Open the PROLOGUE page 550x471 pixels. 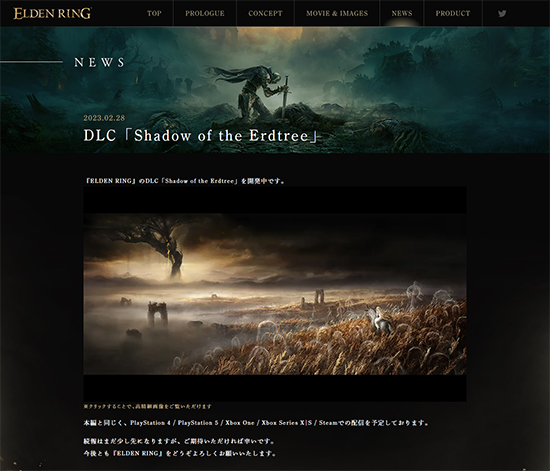[x=205, y=13]
